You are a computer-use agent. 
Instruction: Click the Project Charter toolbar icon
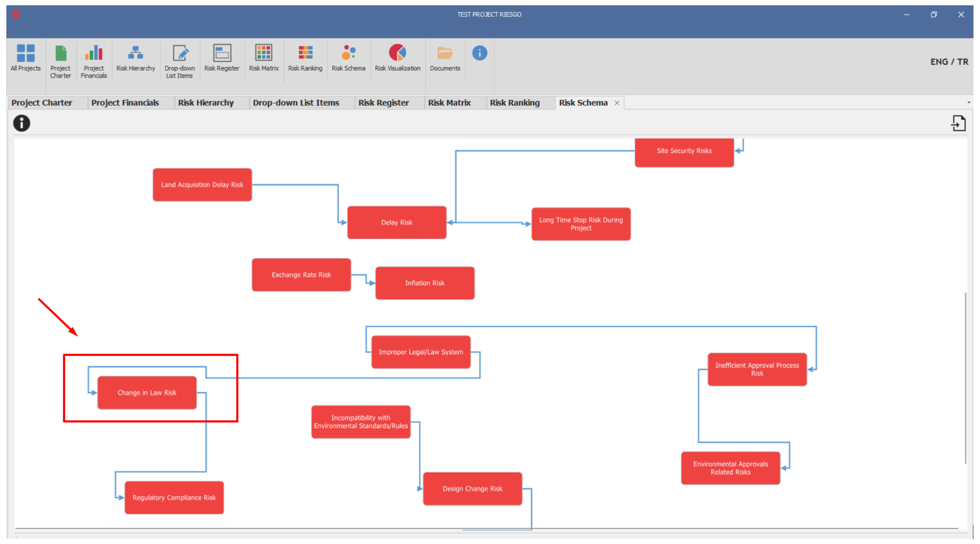(x=61, y=53)
